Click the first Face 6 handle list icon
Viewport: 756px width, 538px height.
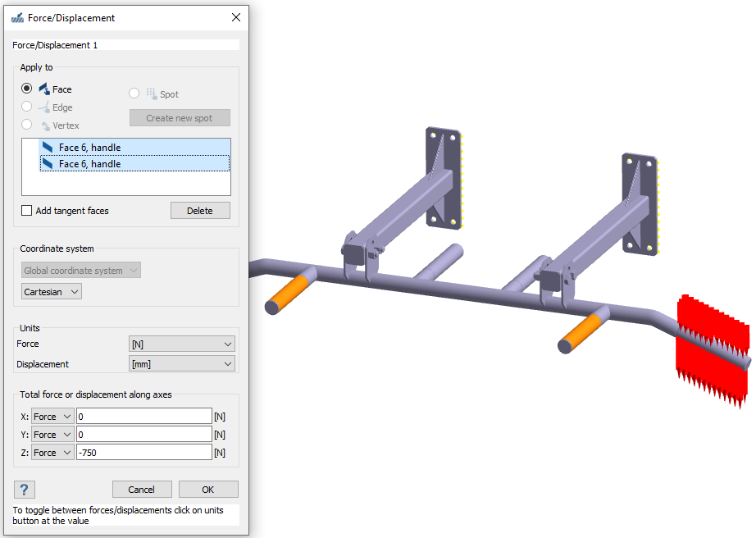click(48, 148)
